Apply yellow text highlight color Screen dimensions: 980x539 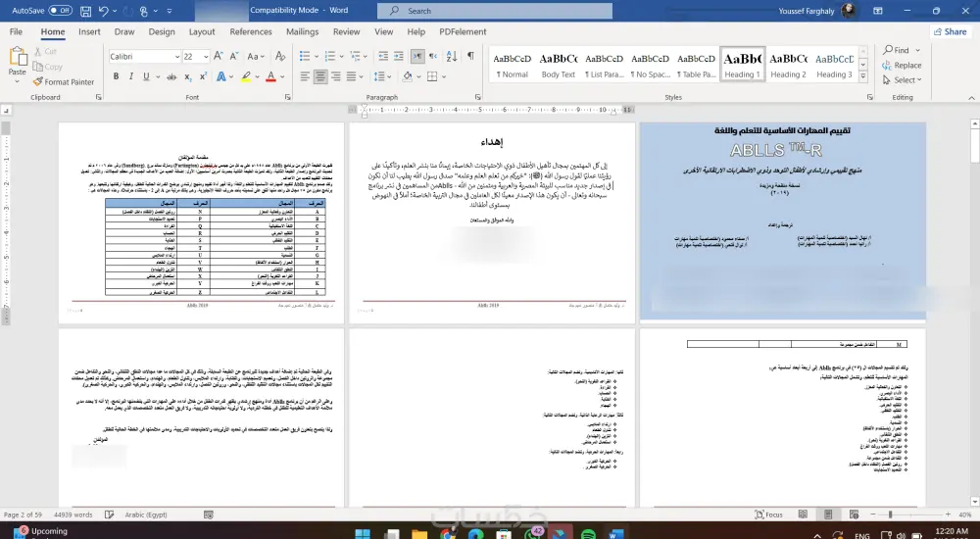click(x=246, y=76)
